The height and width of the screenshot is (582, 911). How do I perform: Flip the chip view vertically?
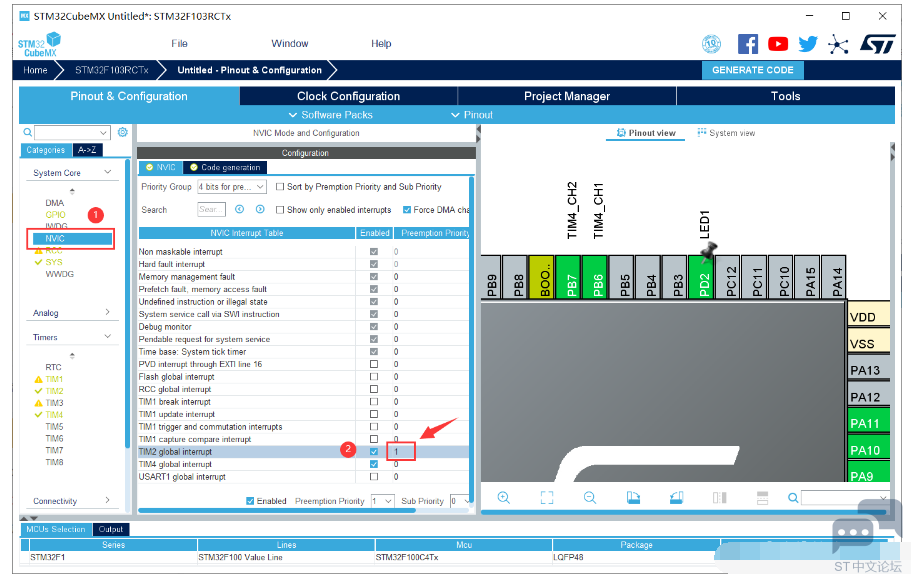click(762, 498)
